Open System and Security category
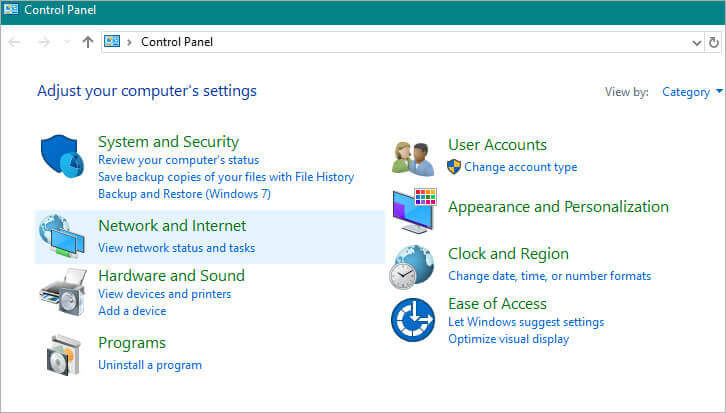726x413 pixels. pyautogui.click(x=169, y=142)
